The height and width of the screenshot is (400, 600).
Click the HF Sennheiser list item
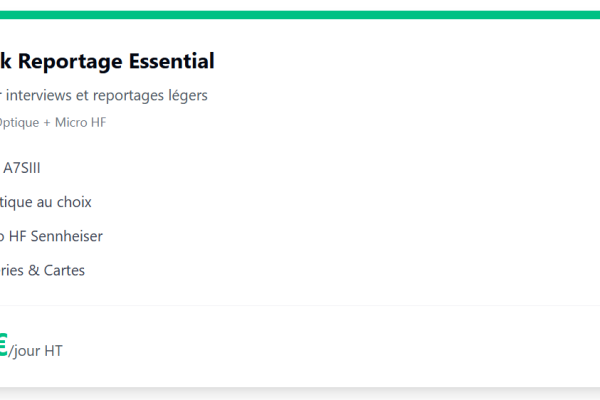[x=51, y=236]
